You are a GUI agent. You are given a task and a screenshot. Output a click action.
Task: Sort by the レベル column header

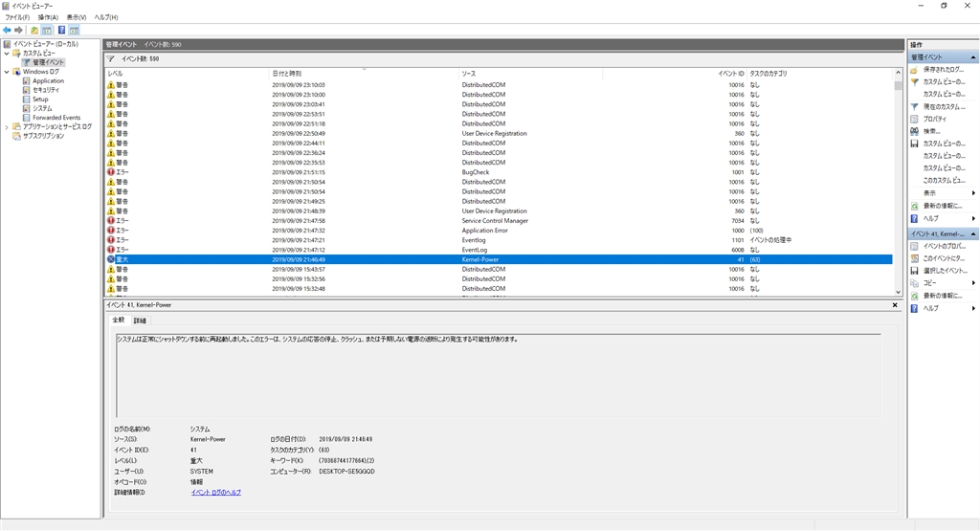[188, 74]
